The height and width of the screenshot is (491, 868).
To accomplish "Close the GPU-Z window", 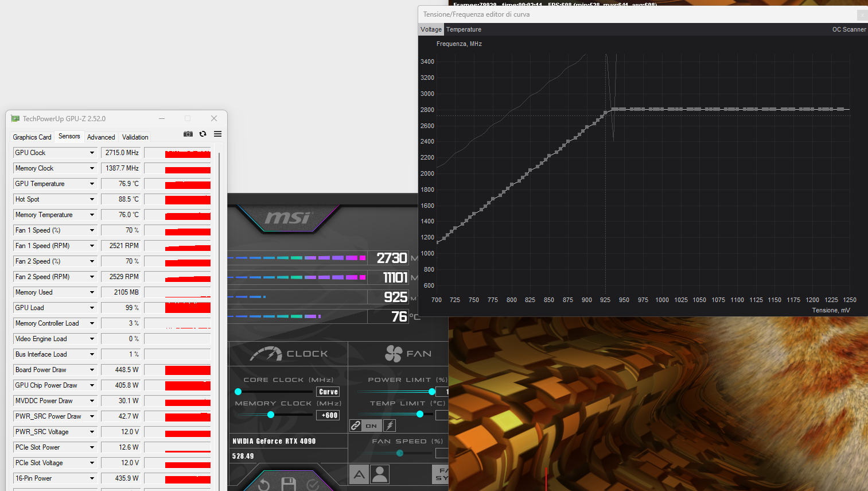I will pyautogui.click(x=214, y=118).
